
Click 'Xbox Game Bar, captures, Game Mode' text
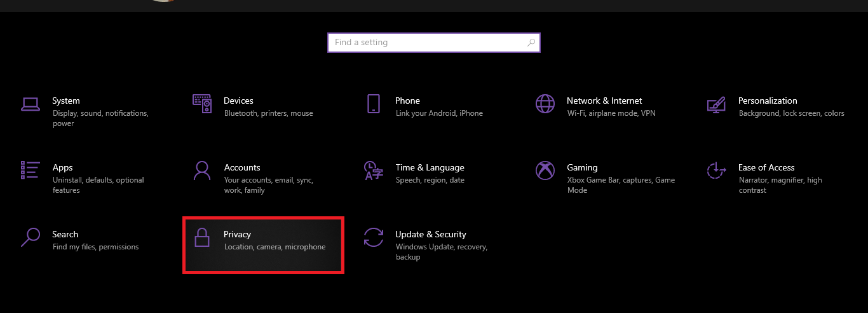(x=621, y=185)
